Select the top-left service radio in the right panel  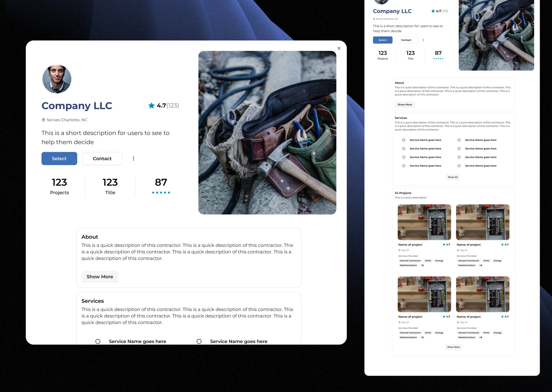(x=404, y=140)
